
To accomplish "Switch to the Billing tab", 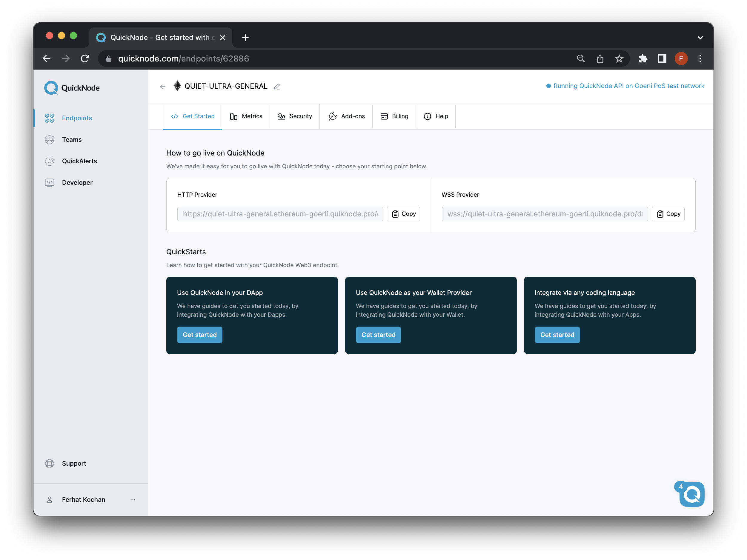I will [x=394, y=116].
